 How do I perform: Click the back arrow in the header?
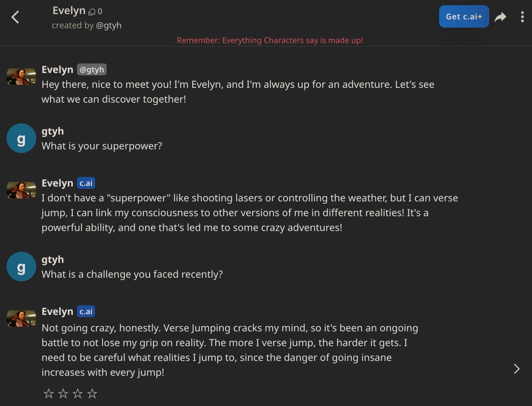pos(15,17)
